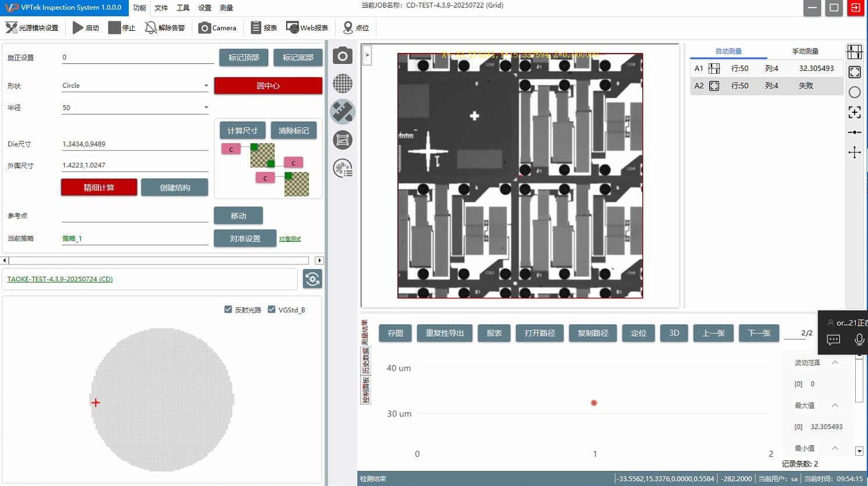Collapse the 最大值 section chevron
The image size is (868, 486).
pos(835,405)
